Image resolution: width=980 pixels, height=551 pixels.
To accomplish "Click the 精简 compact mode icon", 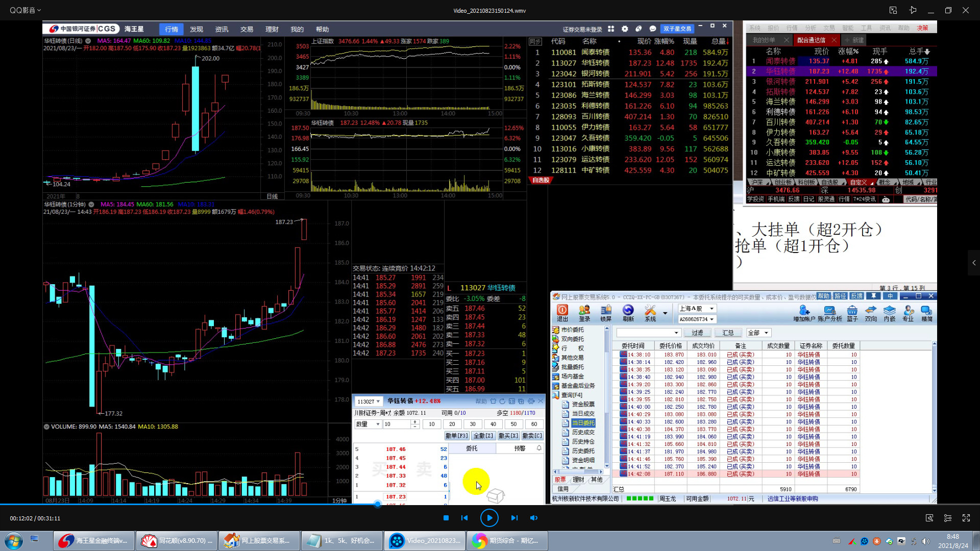I will click(x=927, y=313).
